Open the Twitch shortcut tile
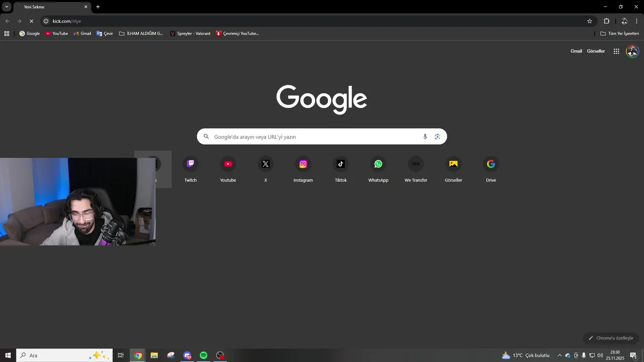 coord(190,169)
